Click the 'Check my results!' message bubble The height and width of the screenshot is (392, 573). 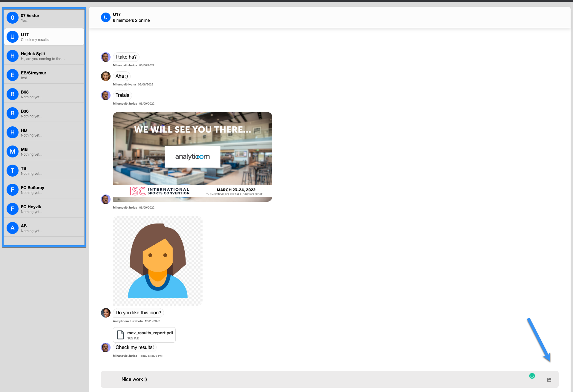pyautogui.click(x=134, y=347)
